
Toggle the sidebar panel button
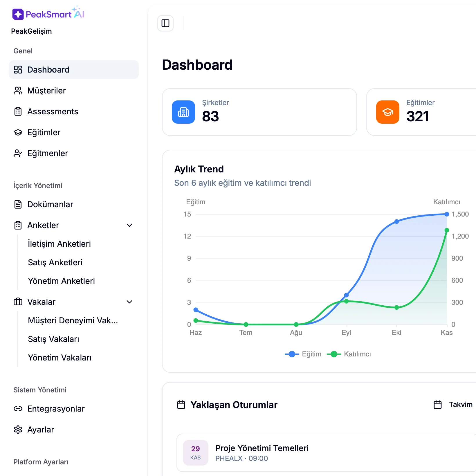click(x=165, y=23)
